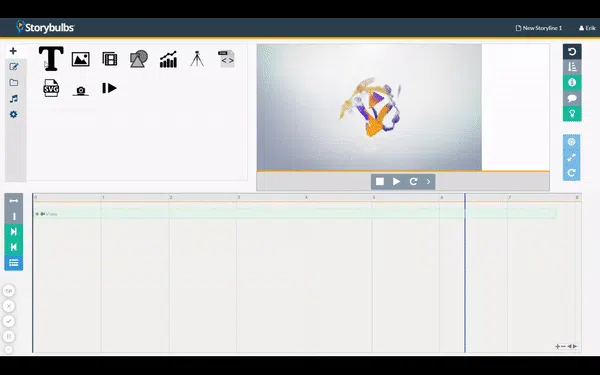600x375 pixels.
Task: Click the light-blue redo rotate icon
Action: click(x=571, y=173)
